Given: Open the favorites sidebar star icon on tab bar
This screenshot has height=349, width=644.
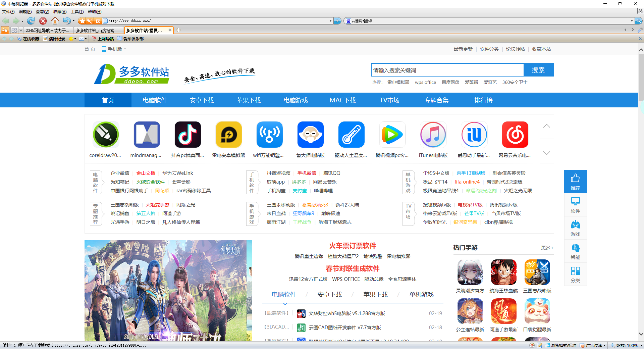Looking at the screenshot, I should click(5, 30).
